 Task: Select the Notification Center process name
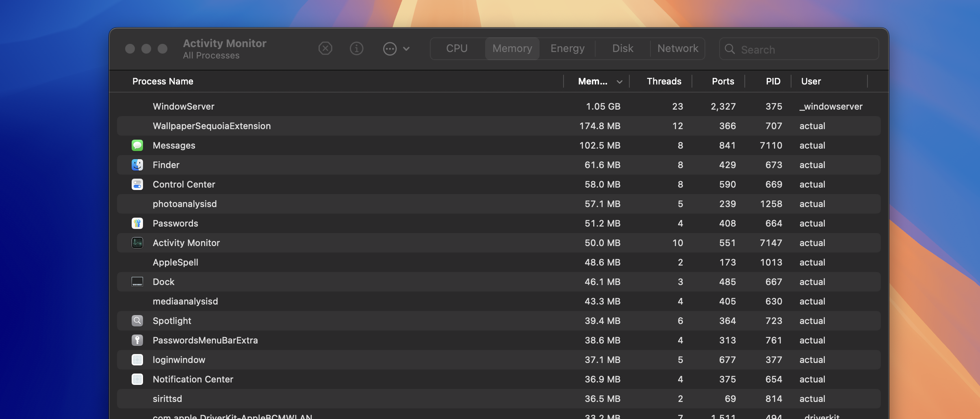click(x=193, y=379)
